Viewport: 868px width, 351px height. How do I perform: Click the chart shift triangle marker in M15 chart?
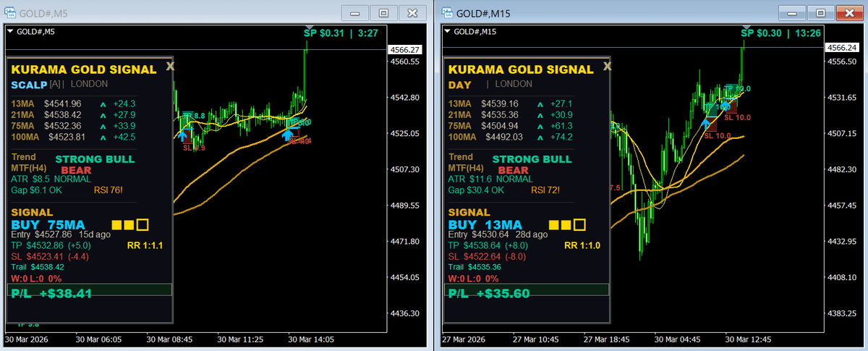click(x=746, y=28)
